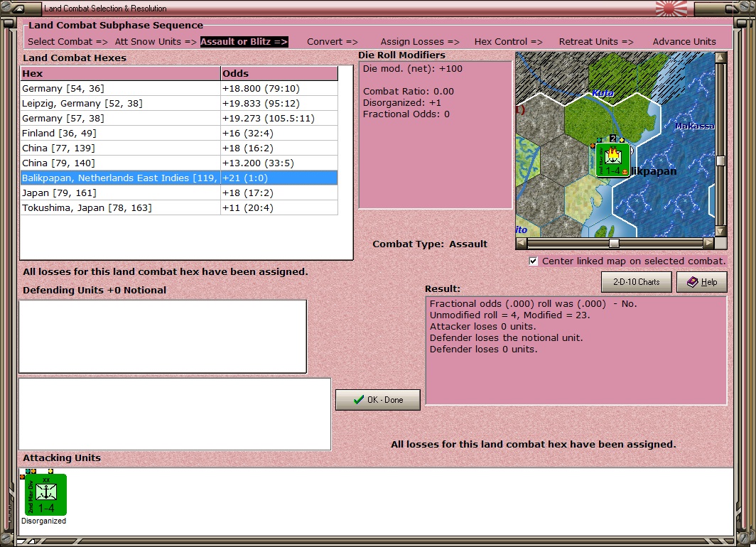Click the Makassa label on the map
This screenshot has height=547, width=756.
694,126
